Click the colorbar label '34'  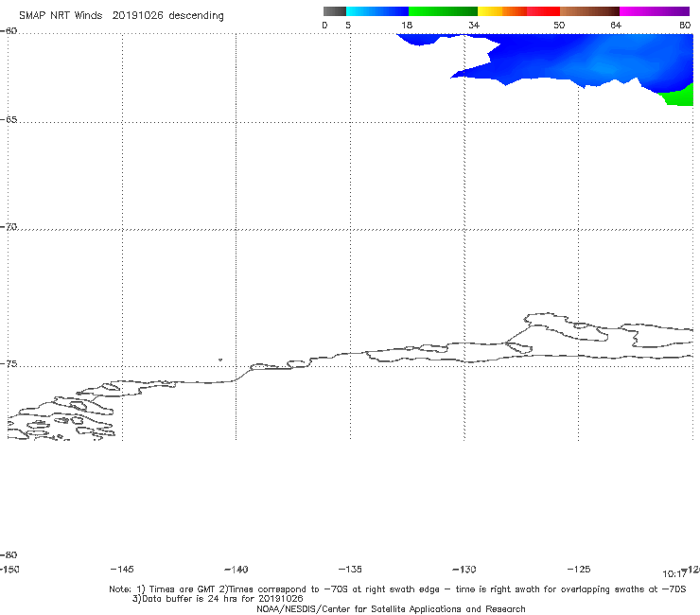click(x=474, y=25)
